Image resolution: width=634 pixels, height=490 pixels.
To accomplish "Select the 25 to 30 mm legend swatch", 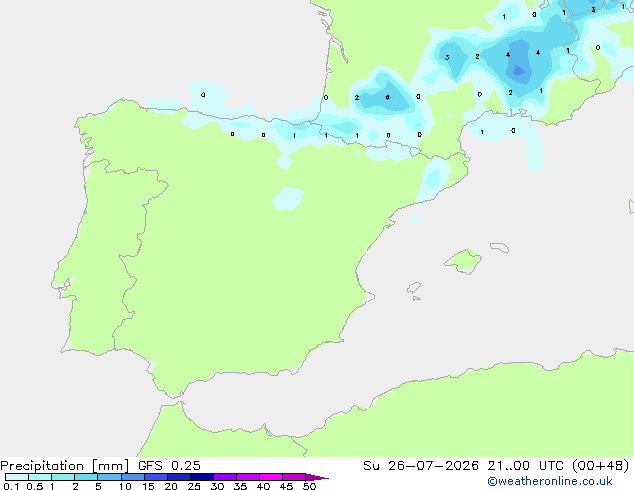I will point(201,477).
